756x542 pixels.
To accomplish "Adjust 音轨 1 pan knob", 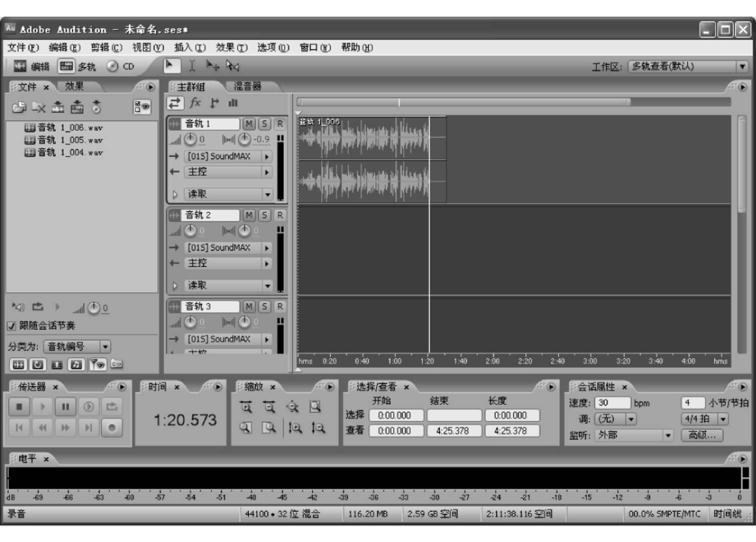I will [244, 139].
